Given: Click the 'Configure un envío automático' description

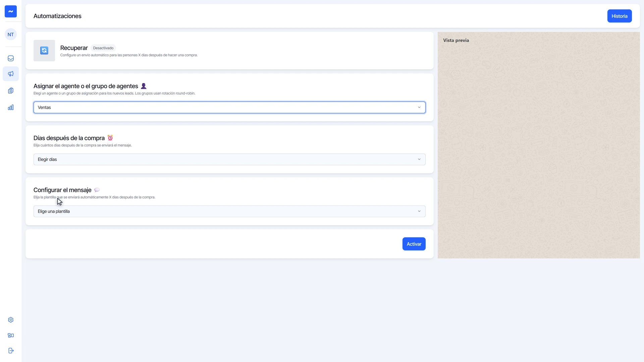Looking at the screenshot, I should tap(129, 55).
